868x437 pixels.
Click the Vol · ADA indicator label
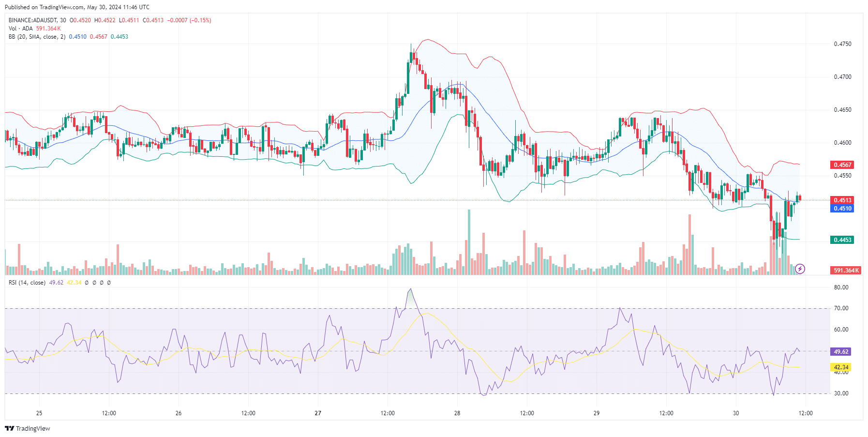pyautogui.click(x=21, y=29)
